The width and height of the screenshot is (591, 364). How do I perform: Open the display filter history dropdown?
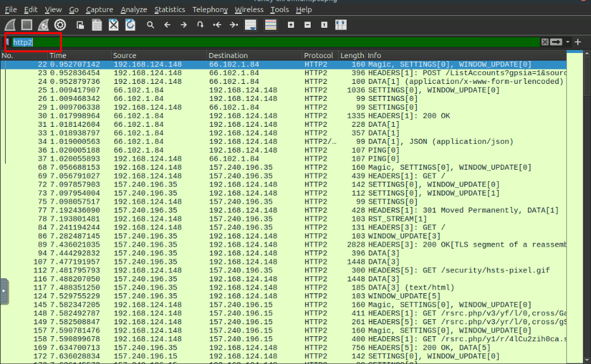568,42
